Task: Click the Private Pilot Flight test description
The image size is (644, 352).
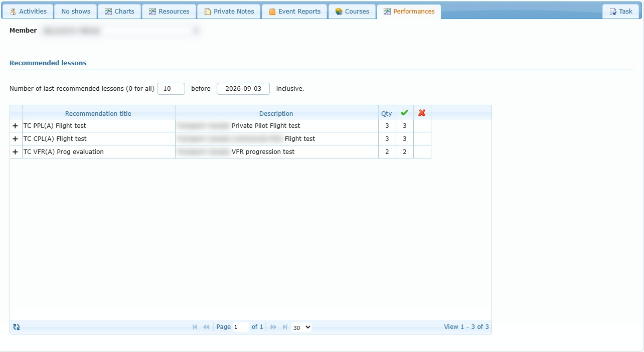Action: point(266,126)
